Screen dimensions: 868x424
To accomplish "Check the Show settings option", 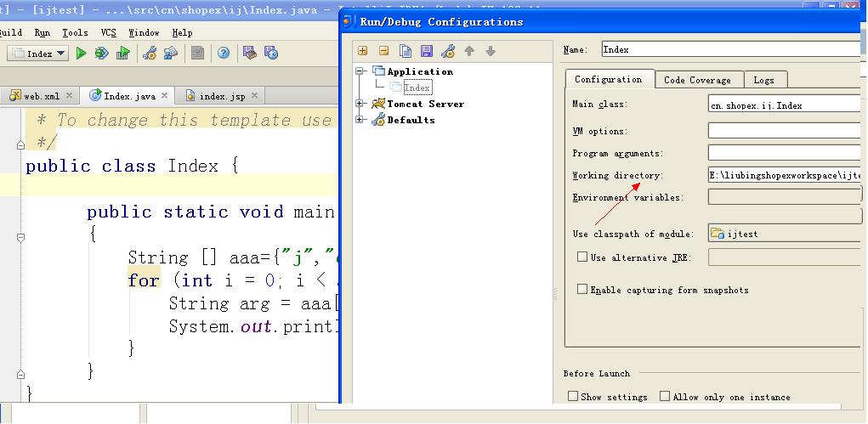I will pos(573,396).
